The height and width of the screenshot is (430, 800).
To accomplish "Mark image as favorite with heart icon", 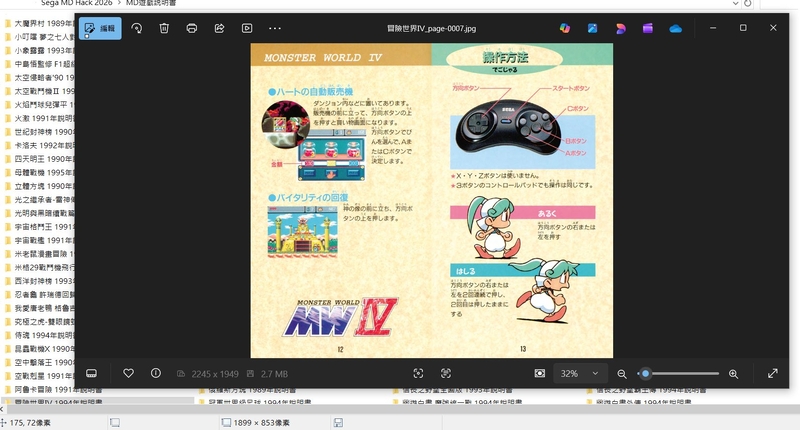I will tap(129, 373).
